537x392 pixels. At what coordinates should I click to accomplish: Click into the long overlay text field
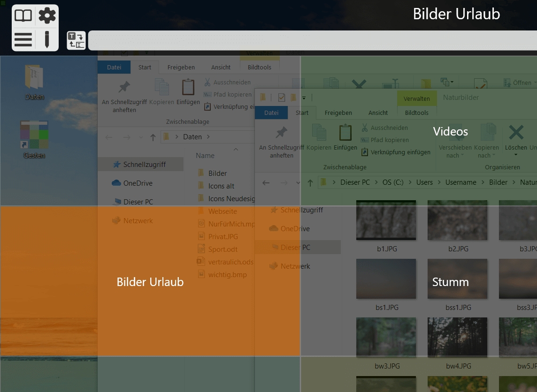312,40
